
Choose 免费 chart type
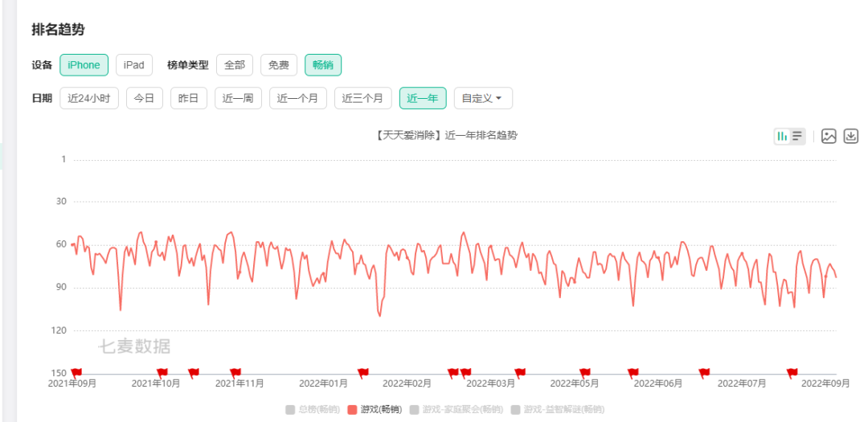[x=279, y=65]
